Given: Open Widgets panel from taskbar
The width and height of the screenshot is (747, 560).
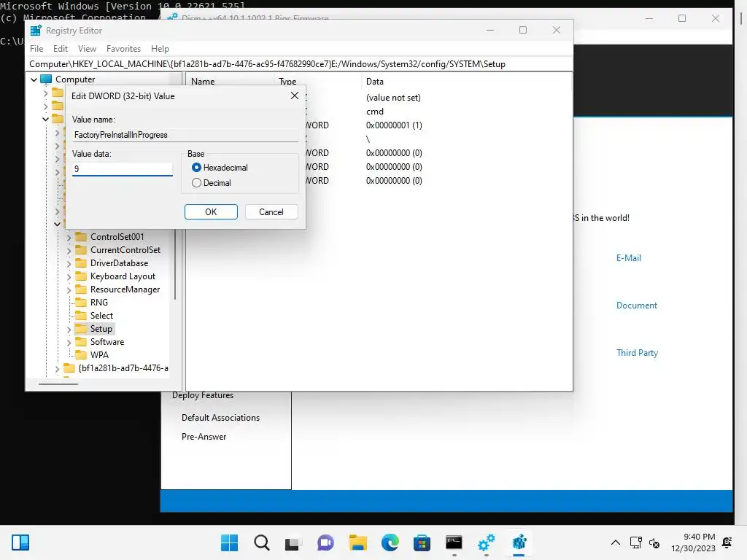Looking at the screenshot, I should click(20, 542).
